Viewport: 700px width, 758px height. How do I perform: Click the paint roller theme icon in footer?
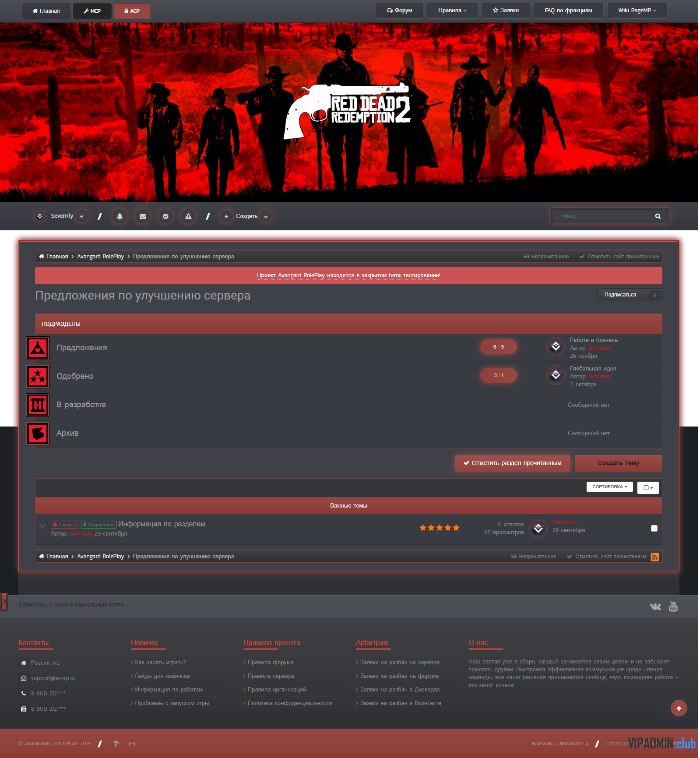click(116, 744)
